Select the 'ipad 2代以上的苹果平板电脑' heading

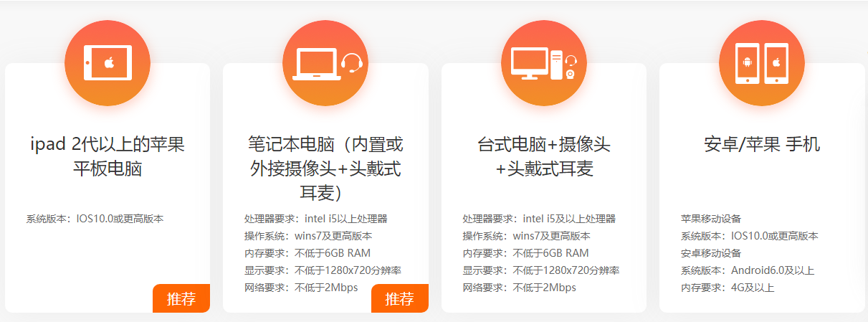pyautogui.click(x=108, y=157)
